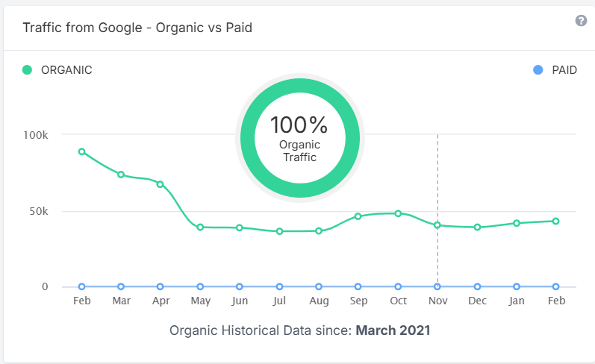Select the Mar organic data point
Screen dimensions: 595x364
click(x=121, y=175)
